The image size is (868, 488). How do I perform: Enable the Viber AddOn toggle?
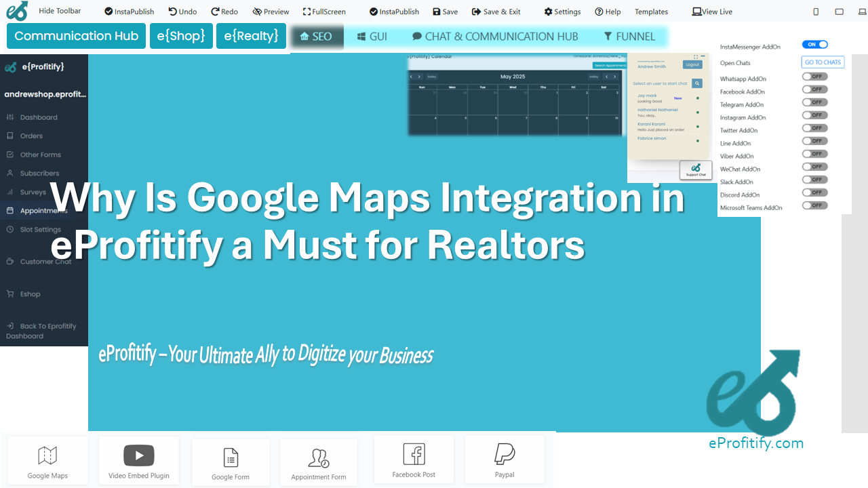[x=814, y=154]
